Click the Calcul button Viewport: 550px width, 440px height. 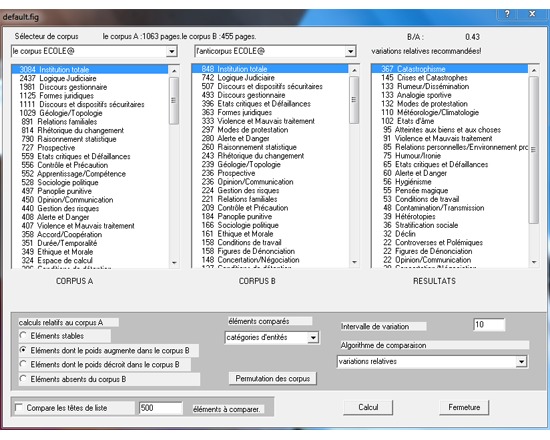coord(368,407)
